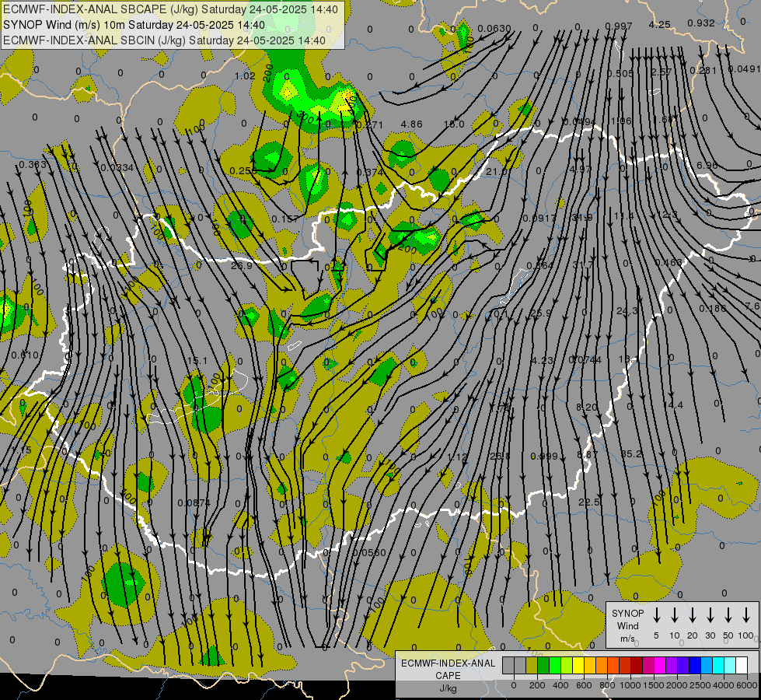Click the map value 0.999
The image size is (761, 700).
[544, 456]
